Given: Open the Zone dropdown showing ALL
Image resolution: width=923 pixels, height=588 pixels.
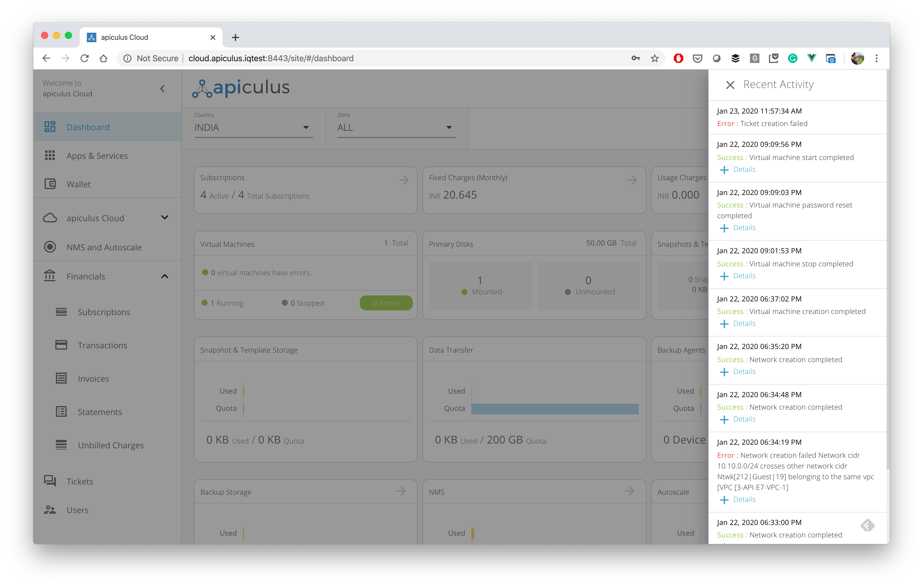Looking at the screenshot, I should coord(397,128).
